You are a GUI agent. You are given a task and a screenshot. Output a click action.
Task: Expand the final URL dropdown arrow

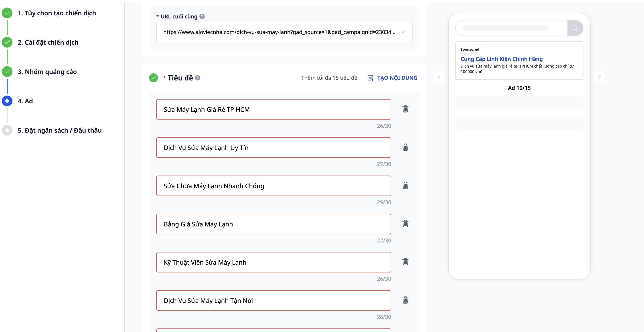[403, 32]
